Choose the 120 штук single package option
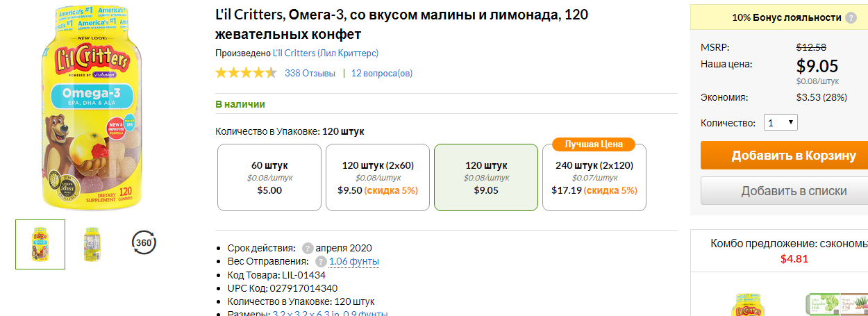 [486, 178]
